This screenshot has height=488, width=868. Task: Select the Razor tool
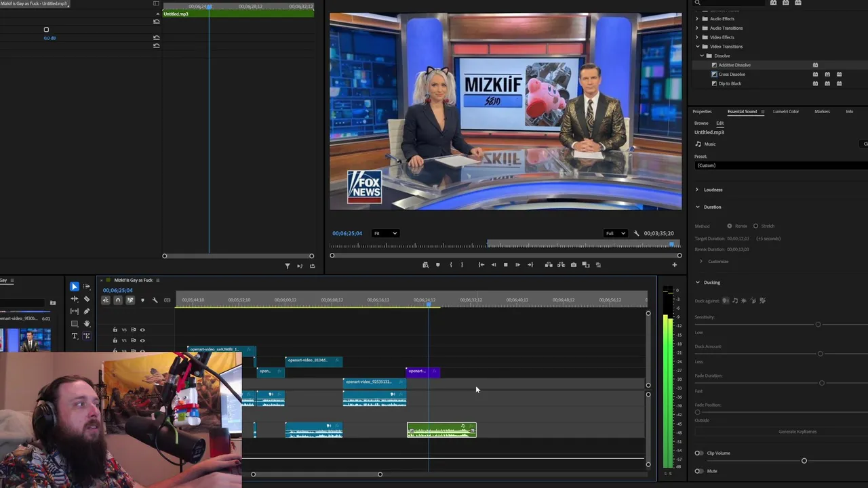(87, 299)
